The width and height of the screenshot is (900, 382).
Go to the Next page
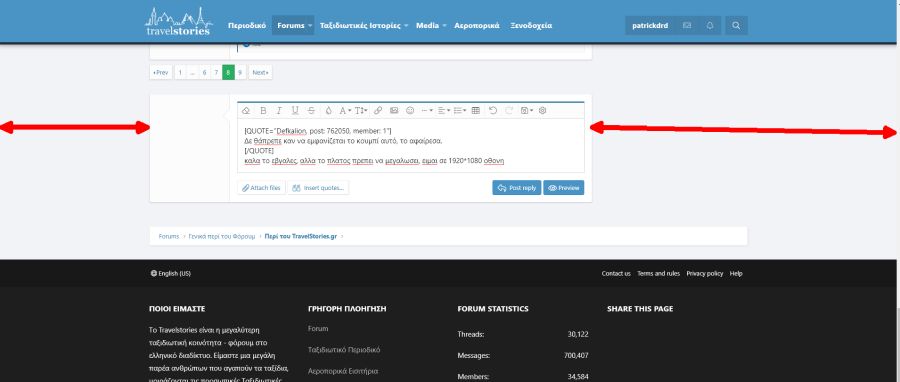[260, 72]
